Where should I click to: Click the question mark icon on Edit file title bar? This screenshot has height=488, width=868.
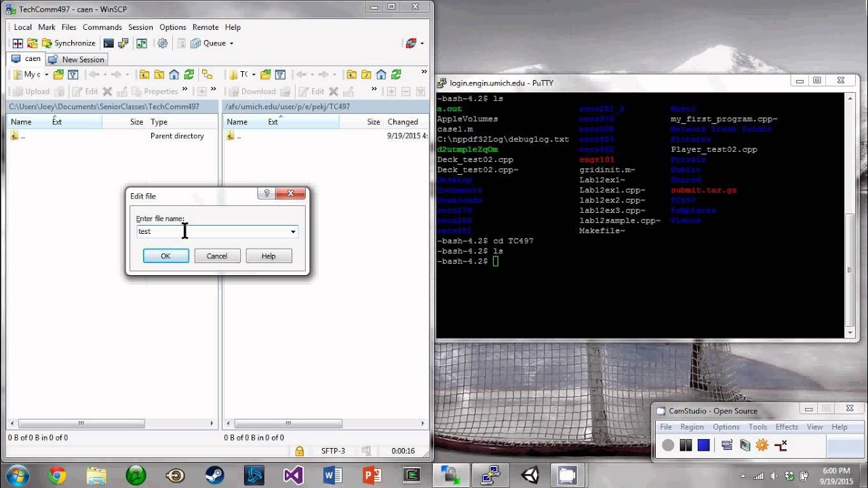tap(267, 194)
